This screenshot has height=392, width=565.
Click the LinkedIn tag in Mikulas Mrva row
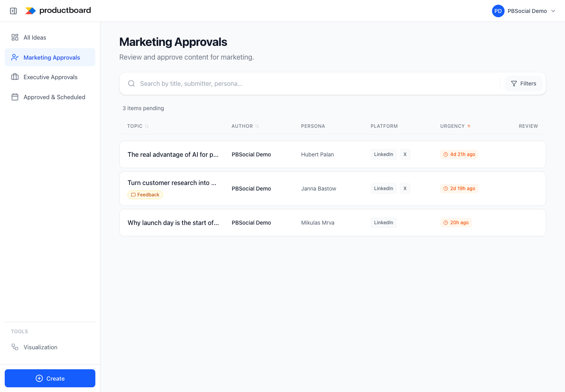[x=384, y=223]
